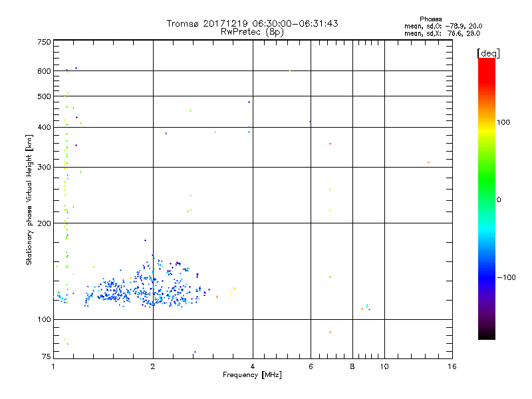Click the y-axis "200" tick label
The width and height of the screenshot is (532, 399).
[x=44, y=223]
